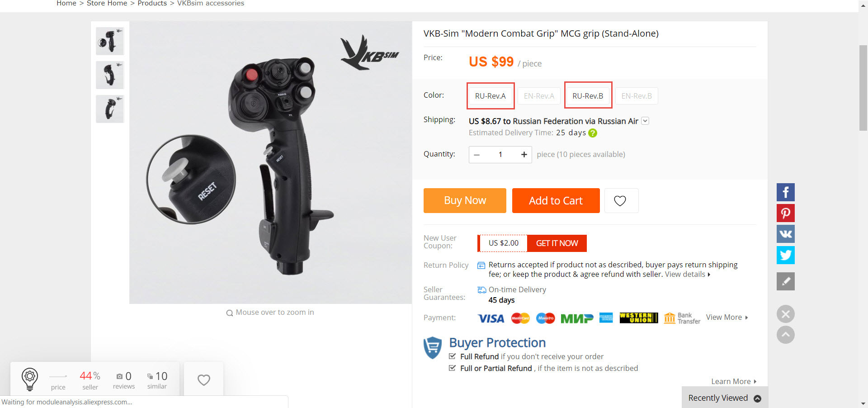Click GET IT NOW coupon button
Image resolution: width=868 pixels, height=408 pixels.
click(x=557, y=243)
